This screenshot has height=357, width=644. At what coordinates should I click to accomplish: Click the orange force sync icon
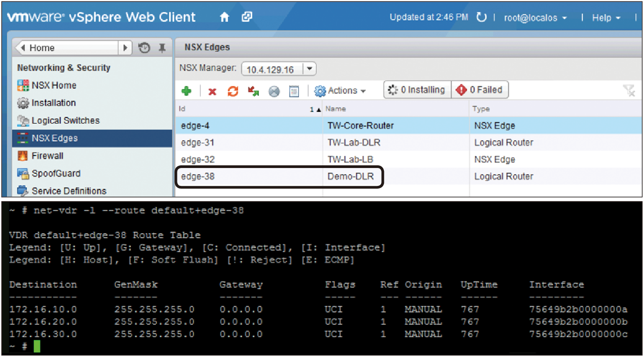pyautogui.click(x=233, y=91)
